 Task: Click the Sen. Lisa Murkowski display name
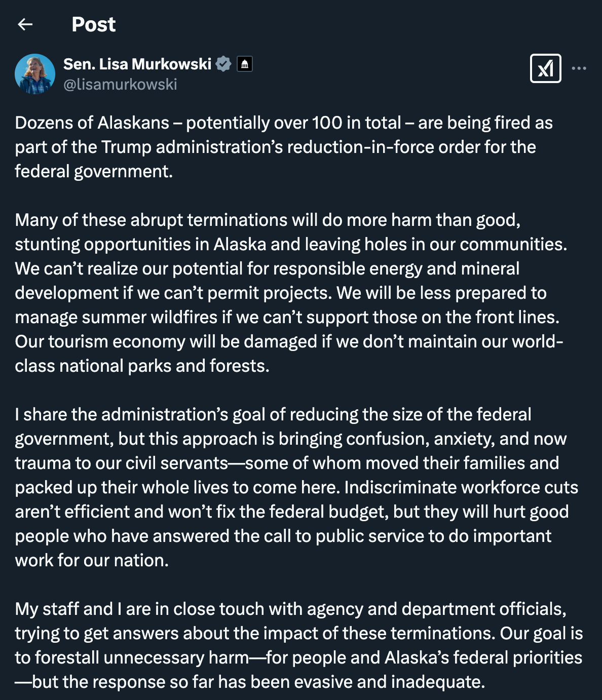point(137,64)
